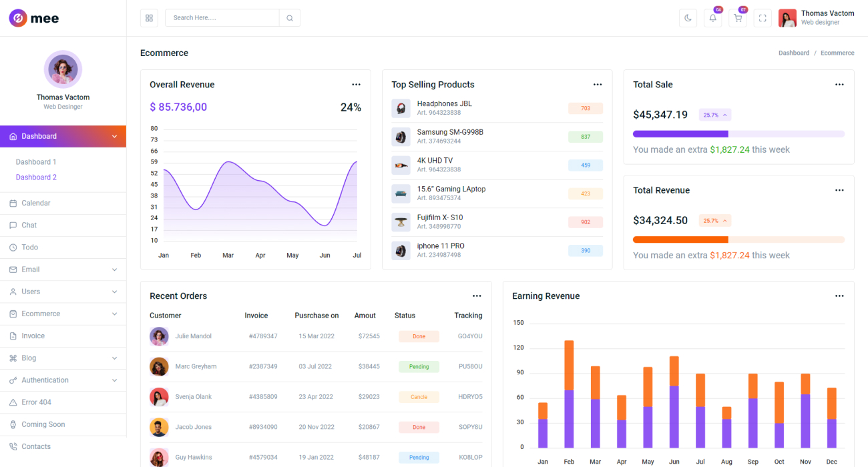Click the Calendar icon in sidebar

click(x=13, y=203)
